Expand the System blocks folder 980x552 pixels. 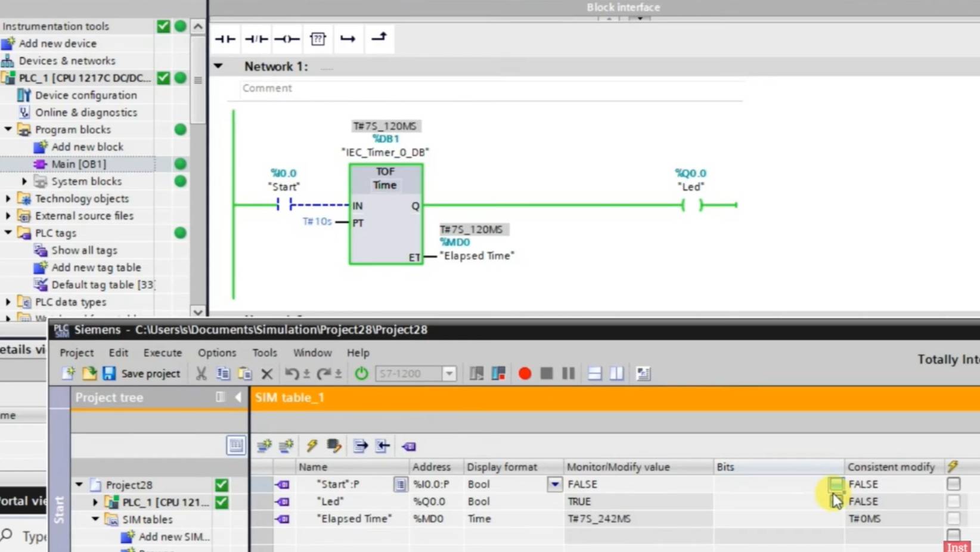point(24,181)
